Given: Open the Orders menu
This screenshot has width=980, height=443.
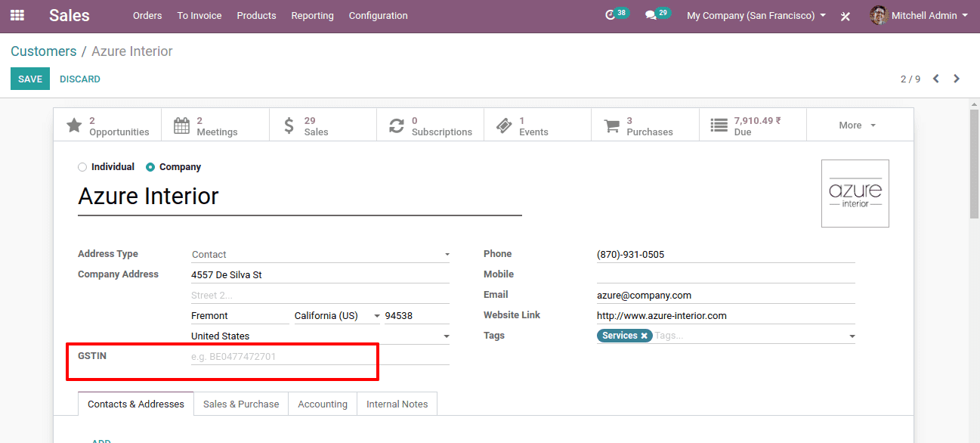Looking at the screenshot, I should click(147, 15).
